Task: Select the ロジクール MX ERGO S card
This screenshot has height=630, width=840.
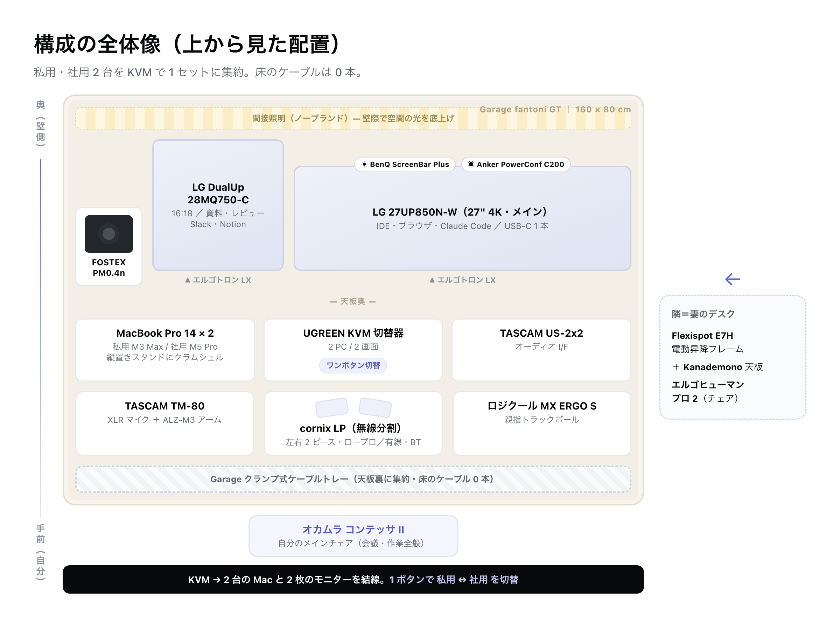Action: (x=542, y=423)
